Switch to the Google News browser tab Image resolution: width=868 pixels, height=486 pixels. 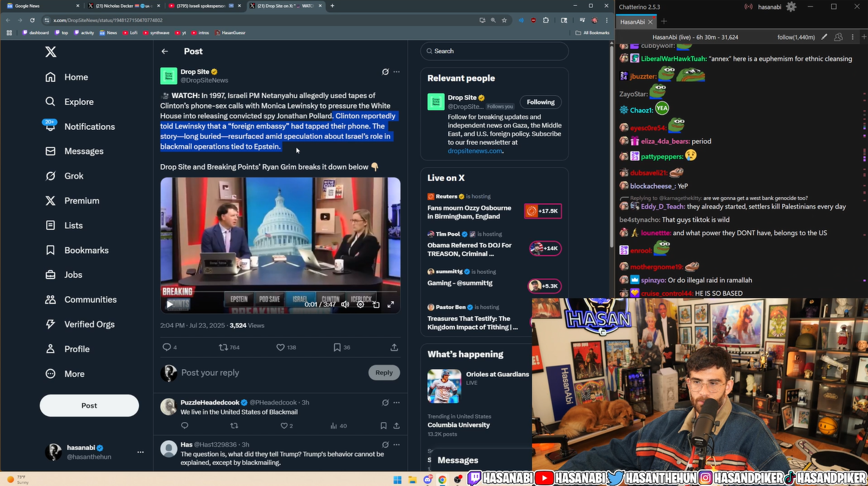[x=43, y=5]
